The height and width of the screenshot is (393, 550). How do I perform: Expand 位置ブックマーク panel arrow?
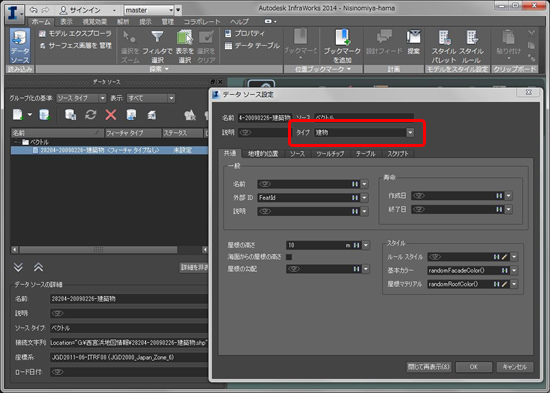click(349, 69)
